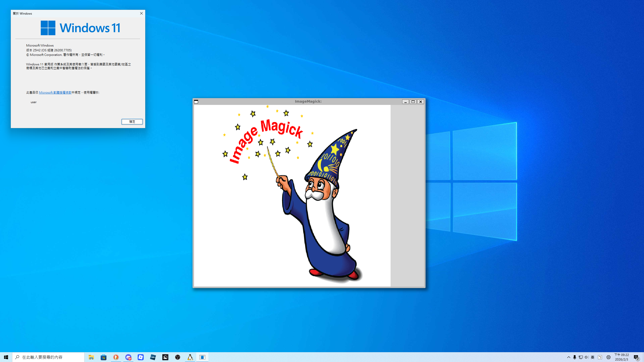
Task: Click the 確定 button in About Windows
Action: [x=132, y=122]
